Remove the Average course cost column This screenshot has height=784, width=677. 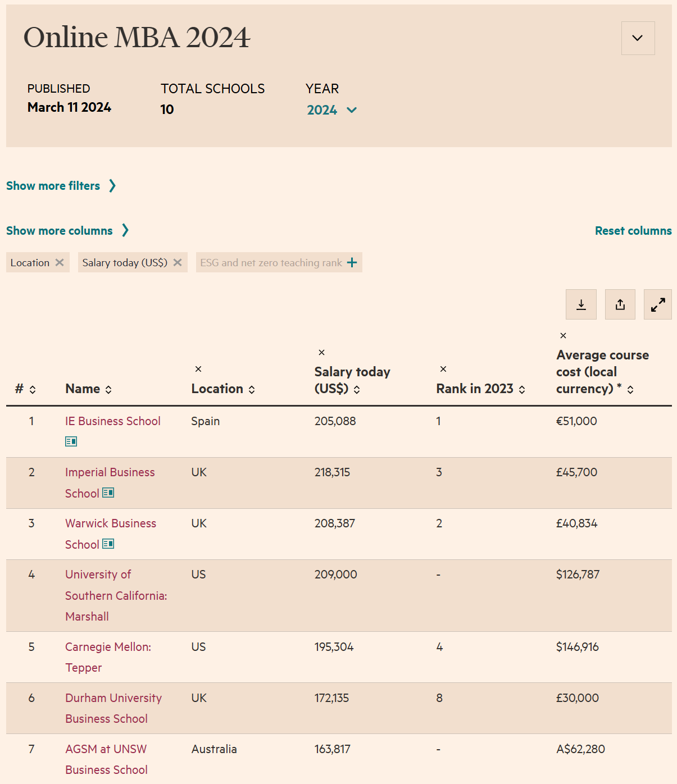(563, 336)
